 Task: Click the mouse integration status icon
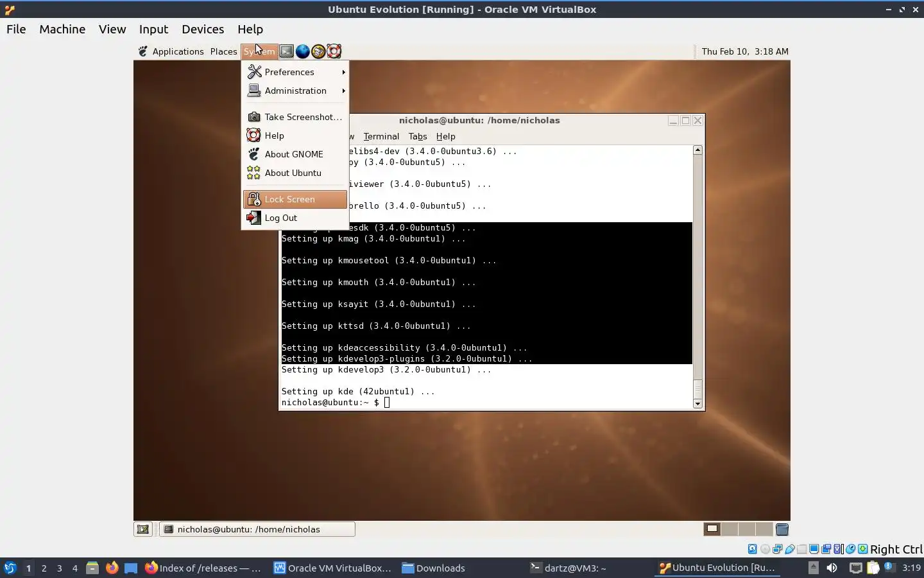pyautogui.click(x=851, y=549)
